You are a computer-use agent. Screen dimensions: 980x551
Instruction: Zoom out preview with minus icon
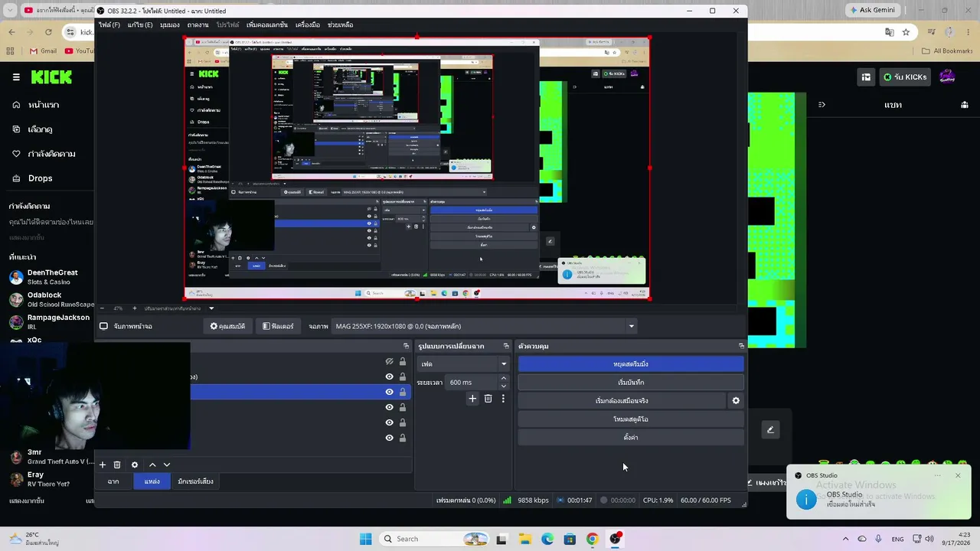click(103, 308)
